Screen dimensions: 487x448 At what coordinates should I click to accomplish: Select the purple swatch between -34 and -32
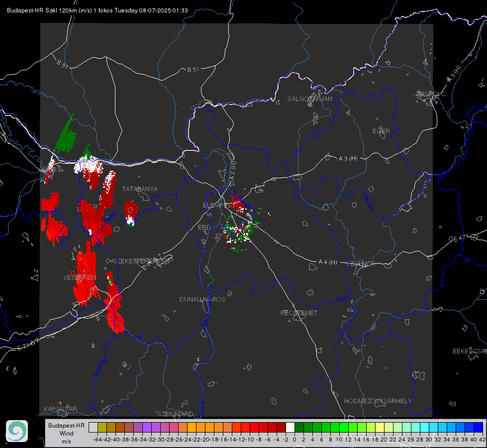pos(147,427)
